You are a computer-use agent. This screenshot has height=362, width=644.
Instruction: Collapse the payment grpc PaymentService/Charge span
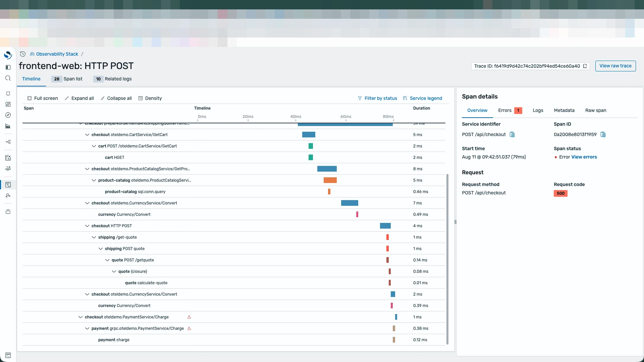point(87,328)
